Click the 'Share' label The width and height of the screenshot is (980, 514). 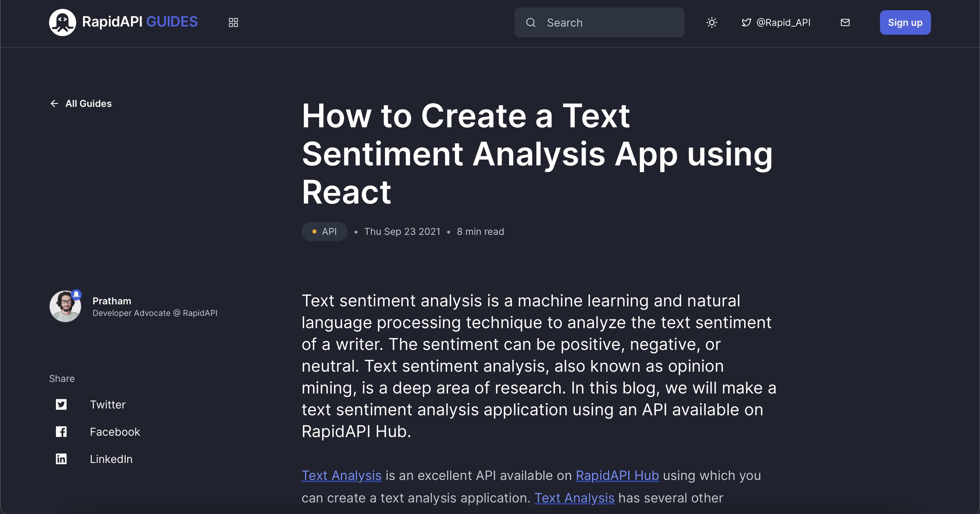[62, 379]
